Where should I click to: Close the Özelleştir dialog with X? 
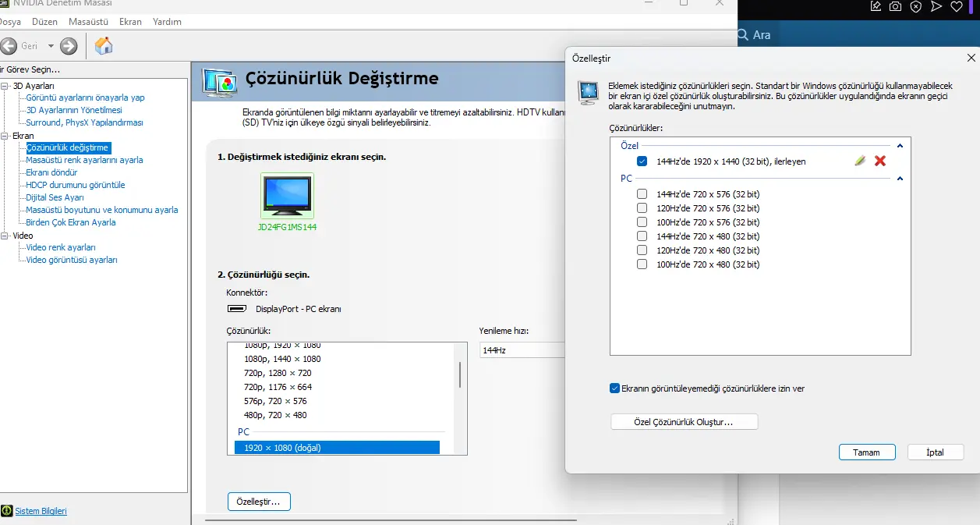pos(971,58)
